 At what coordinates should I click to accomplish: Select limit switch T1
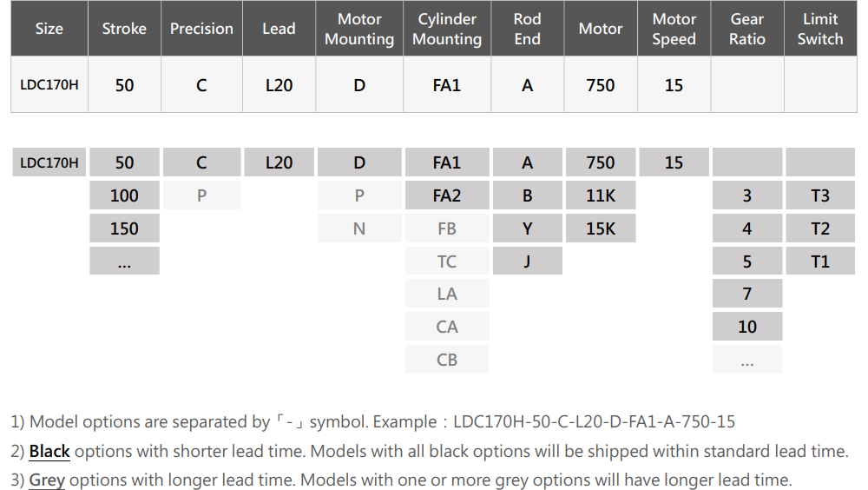[820, 261]
